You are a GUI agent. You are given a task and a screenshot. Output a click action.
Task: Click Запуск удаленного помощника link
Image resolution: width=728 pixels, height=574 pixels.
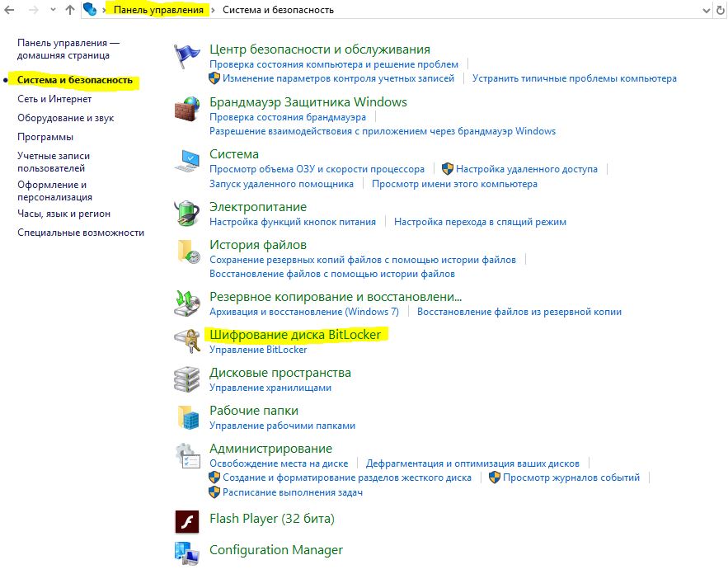coord(281,184)
